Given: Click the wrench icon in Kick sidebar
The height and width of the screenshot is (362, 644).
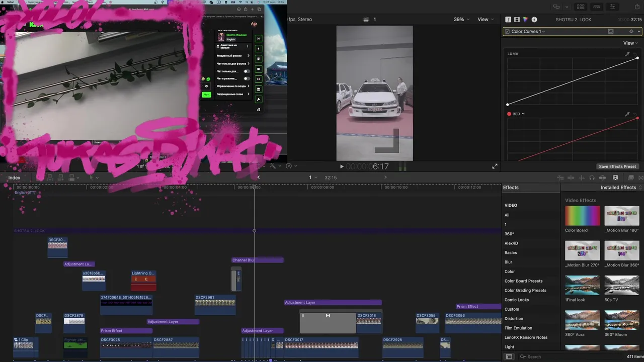Looking at the screenshot, I should 259,99.
